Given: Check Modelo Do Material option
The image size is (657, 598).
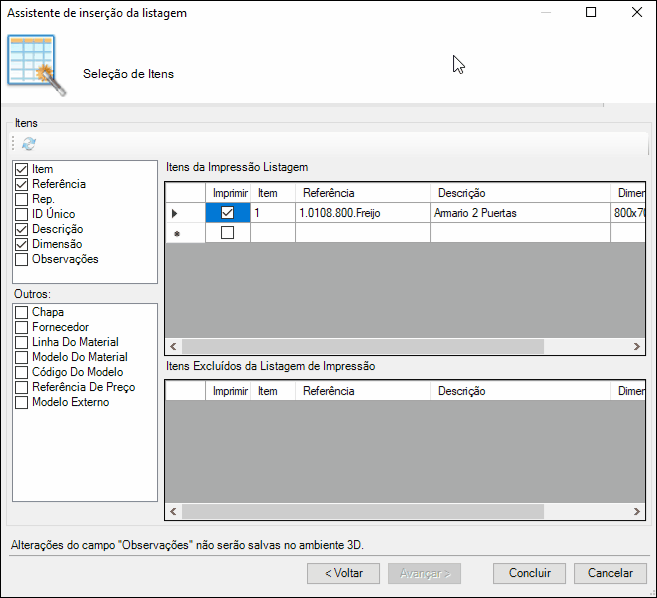Looking at the screenshot, I should pyautogui.click(x=21, y=357).
